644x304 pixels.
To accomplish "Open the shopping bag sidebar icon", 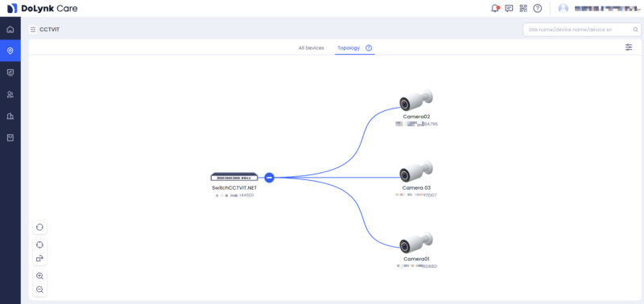I will point(10,138).
